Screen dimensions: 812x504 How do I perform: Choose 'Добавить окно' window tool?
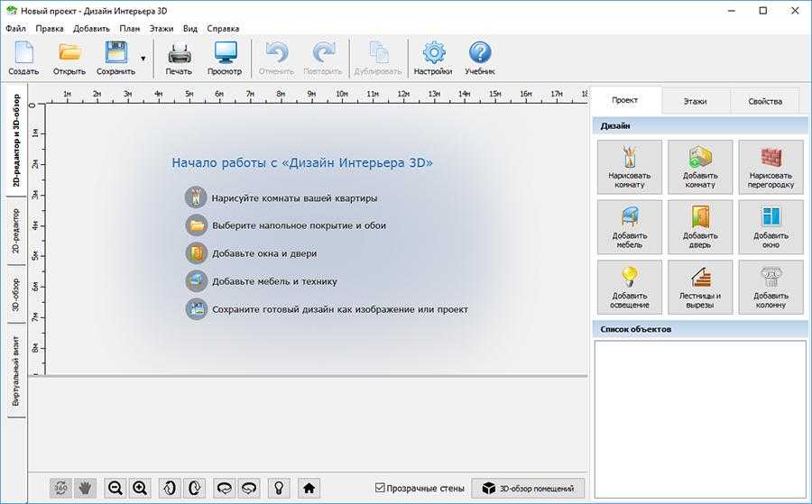pos(770,226)
